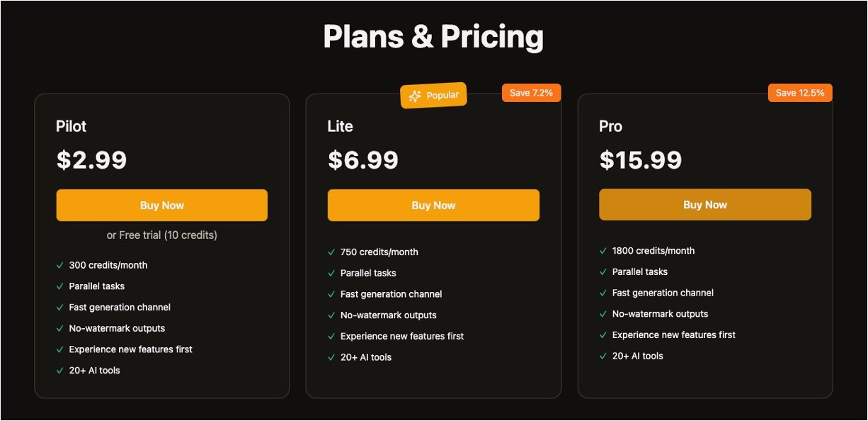Click Pro's Fast generation channel checkmark
868x421 pixels.
pos(603,293)
